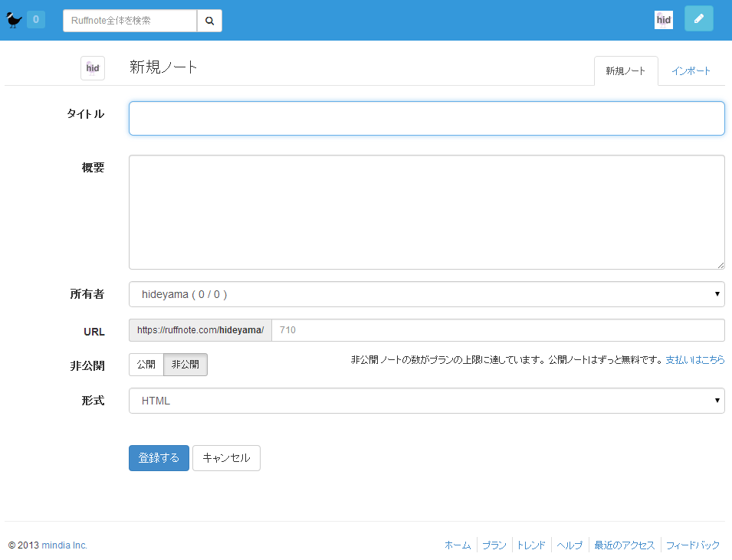
Task: Select the 非公開 (private) toggle option
Action: (185, 365)
